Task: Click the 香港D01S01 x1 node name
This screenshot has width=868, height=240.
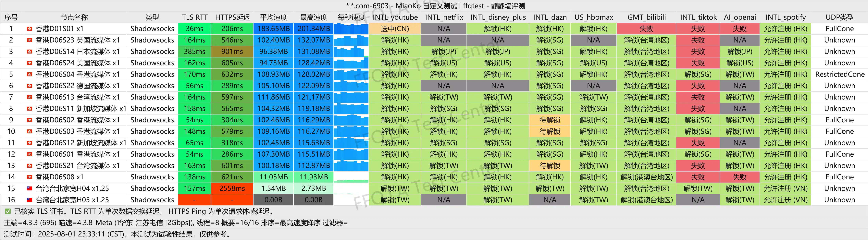Action: [x=60, y=29]
